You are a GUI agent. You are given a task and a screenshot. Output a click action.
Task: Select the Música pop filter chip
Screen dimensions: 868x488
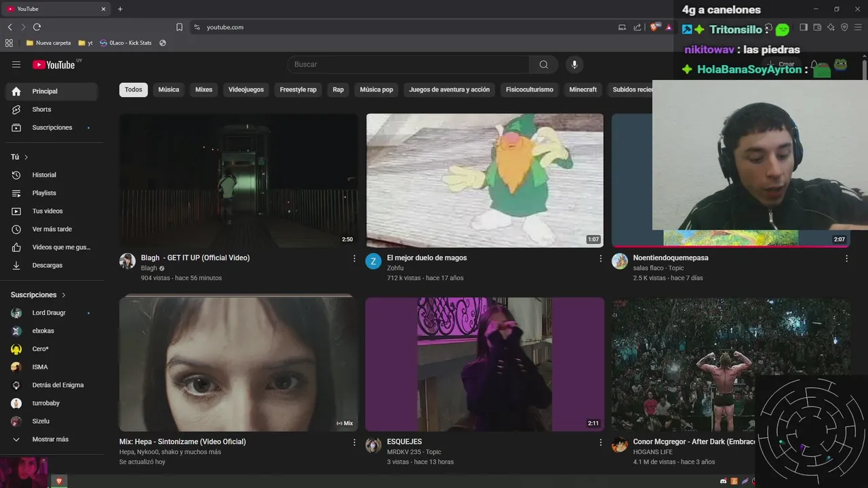pos(376,89)
